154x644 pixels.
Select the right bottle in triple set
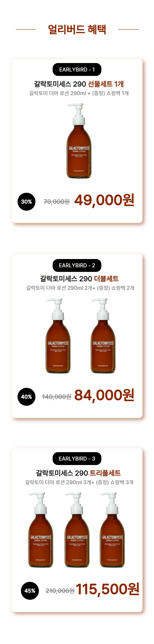tap(112, 530)
